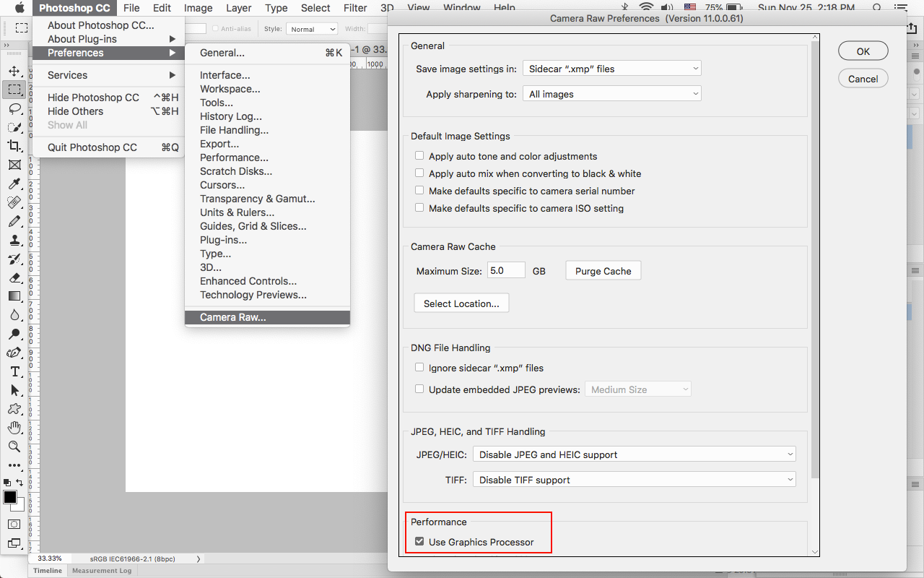The width and height of the screenshot is (924, 578).
Task: Click the Change Screen Mode icon
Action: (14, 543)
